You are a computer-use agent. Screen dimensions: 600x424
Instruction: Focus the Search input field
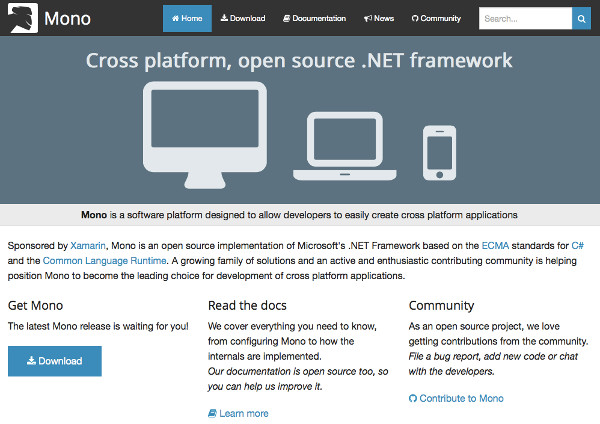pyautogui.click(x=525, y=18)
